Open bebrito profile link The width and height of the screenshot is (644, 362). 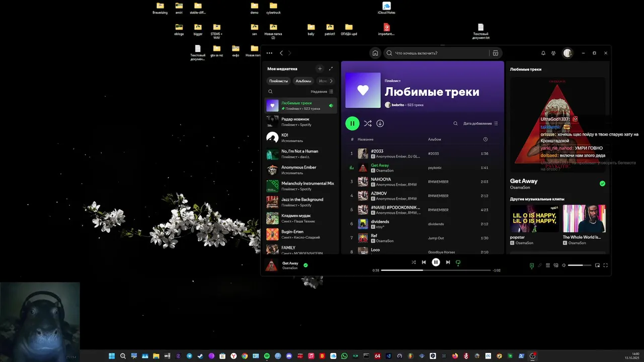point(397,105)
